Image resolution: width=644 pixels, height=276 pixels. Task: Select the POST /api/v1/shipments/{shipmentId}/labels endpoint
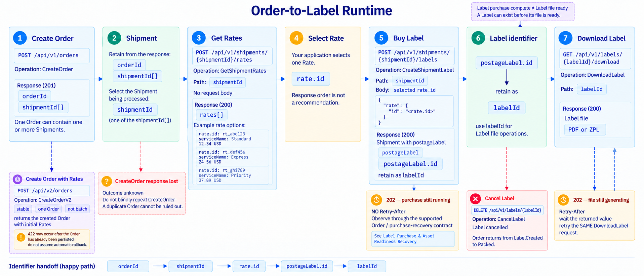pyautogui.click(x=414, y=56)
